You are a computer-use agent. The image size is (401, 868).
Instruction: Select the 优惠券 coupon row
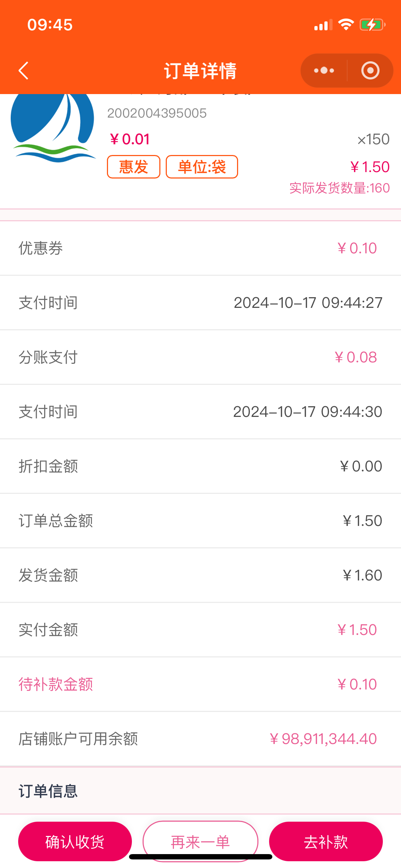(x=200, y=248)
